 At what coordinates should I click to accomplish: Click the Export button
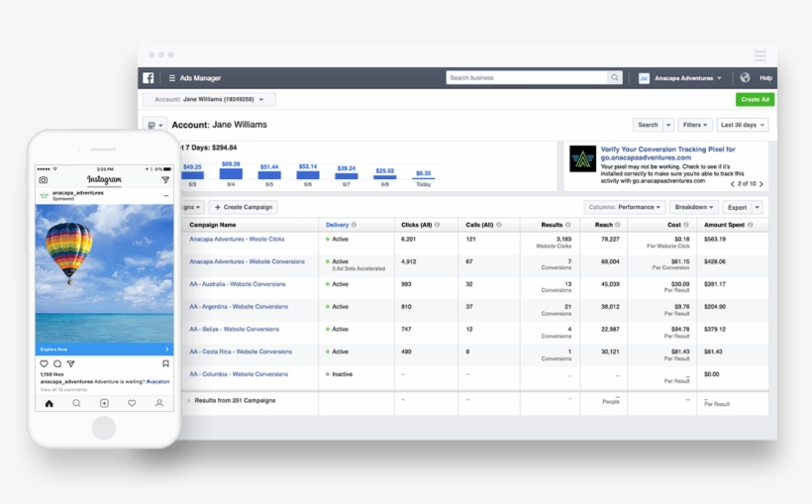coord(737,207)
